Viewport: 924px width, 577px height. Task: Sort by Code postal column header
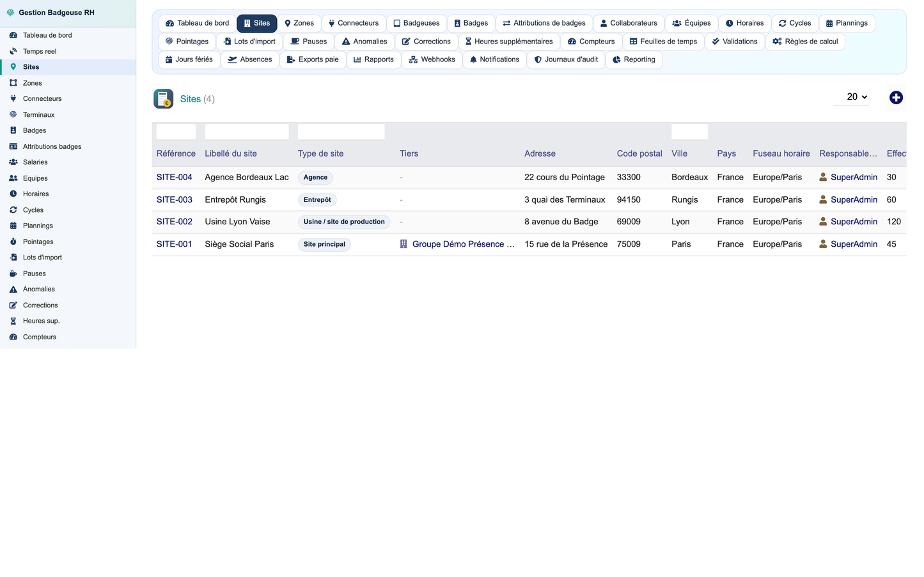(x=639, y=153)
